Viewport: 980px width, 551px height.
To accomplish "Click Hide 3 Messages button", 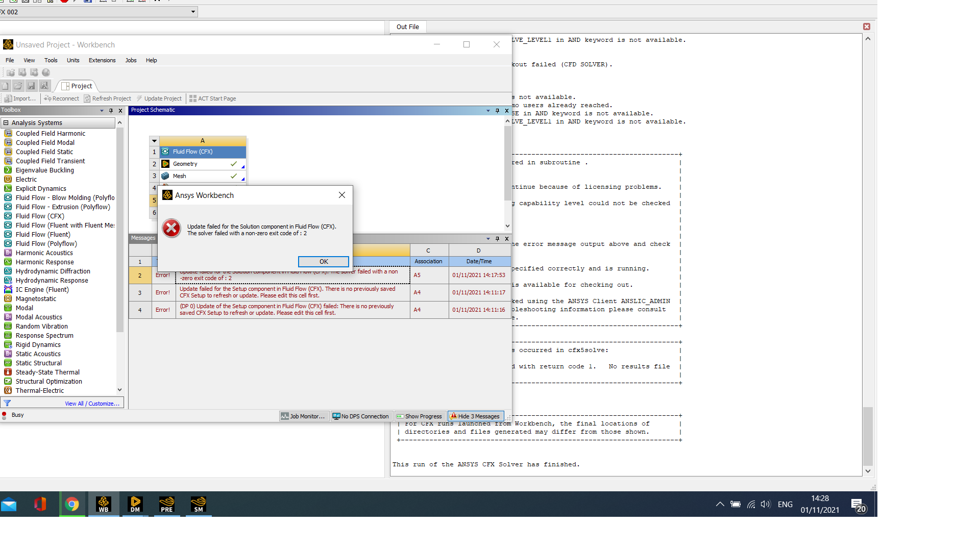I will point(476,416).
